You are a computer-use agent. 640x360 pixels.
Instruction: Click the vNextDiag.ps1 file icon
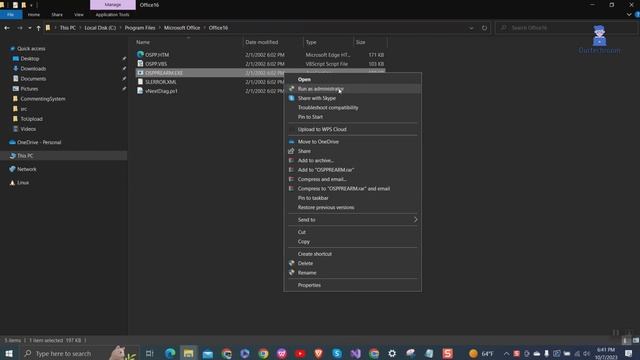[x=140, y=91]
